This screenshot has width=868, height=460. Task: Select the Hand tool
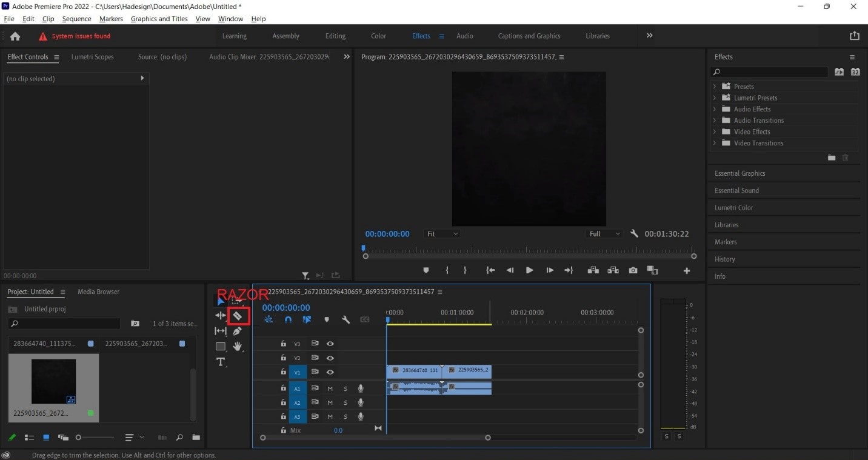pyautogui.click(x=238, y=347)
